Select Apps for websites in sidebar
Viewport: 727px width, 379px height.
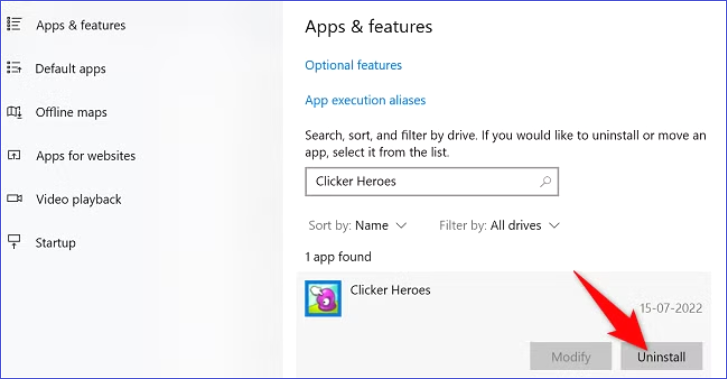(86, 156)
